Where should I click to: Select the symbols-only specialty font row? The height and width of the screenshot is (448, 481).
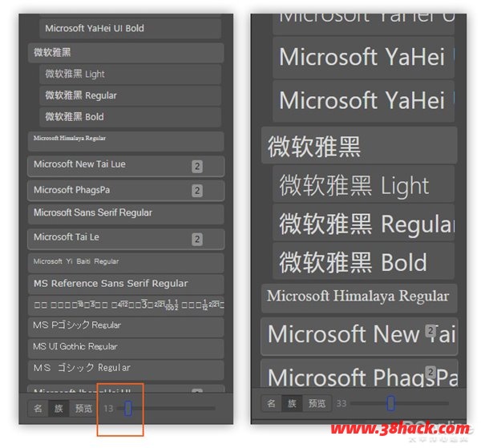[x=126, y=305]
